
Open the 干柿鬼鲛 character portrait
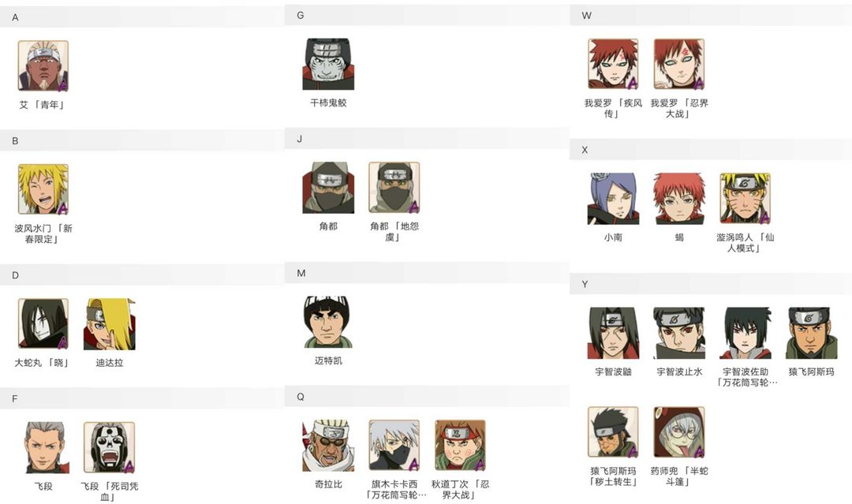(x=328, y=64)
